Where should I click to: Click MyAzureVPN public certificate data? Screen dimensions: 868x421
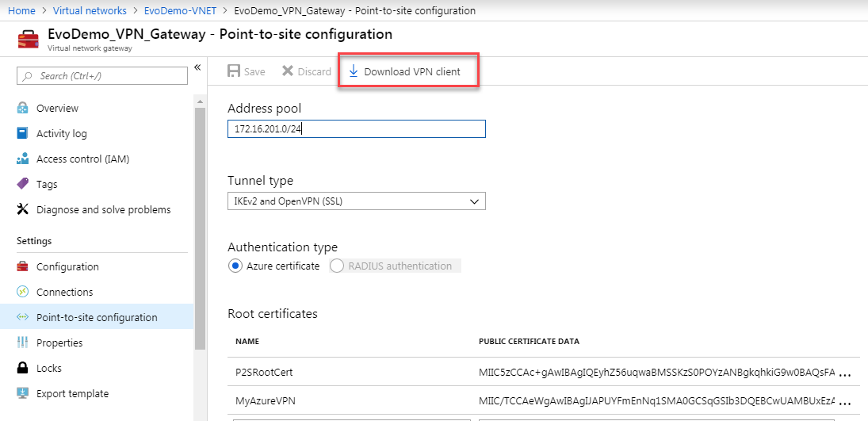click(656, 400)
